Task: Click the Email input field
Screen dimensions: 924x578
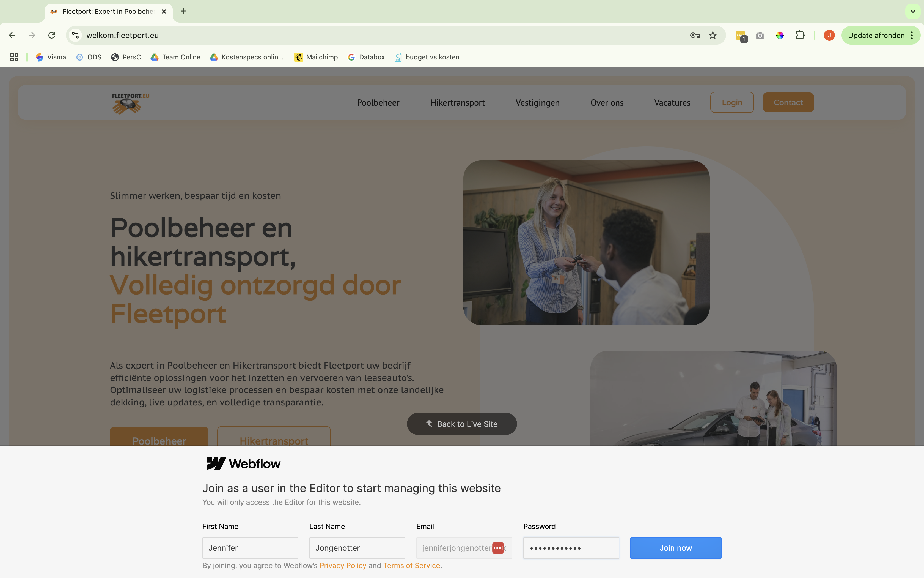Action: click(464, 548)
